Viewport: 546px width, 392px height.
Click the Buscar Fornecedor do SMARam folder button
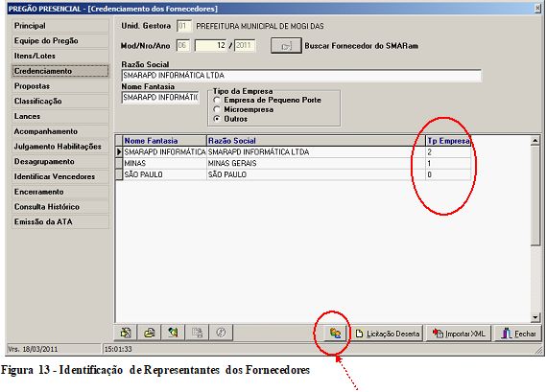pos(286,46)
